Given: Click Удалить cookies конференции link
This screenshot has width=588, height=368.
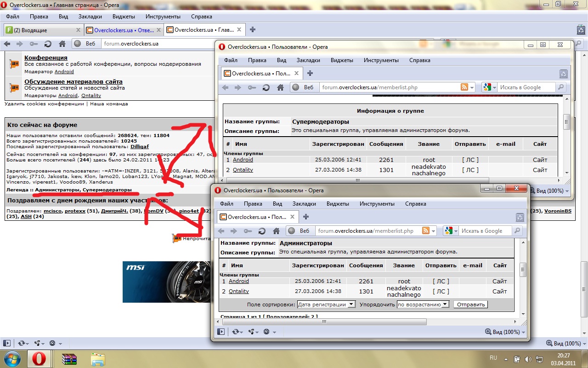Looking at the screenshot, I should point(45,104).
